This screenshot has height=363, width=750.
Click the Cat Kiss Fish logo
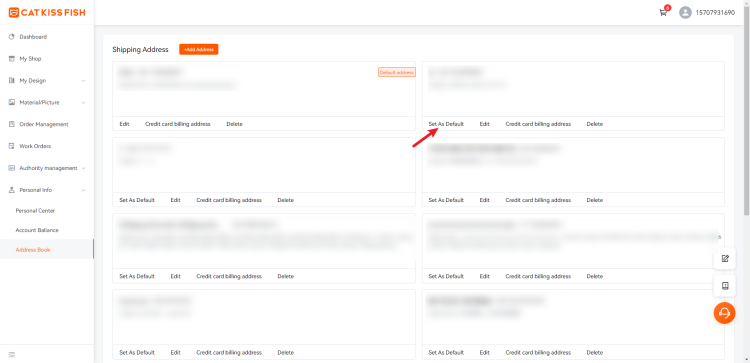coord(47,12)
